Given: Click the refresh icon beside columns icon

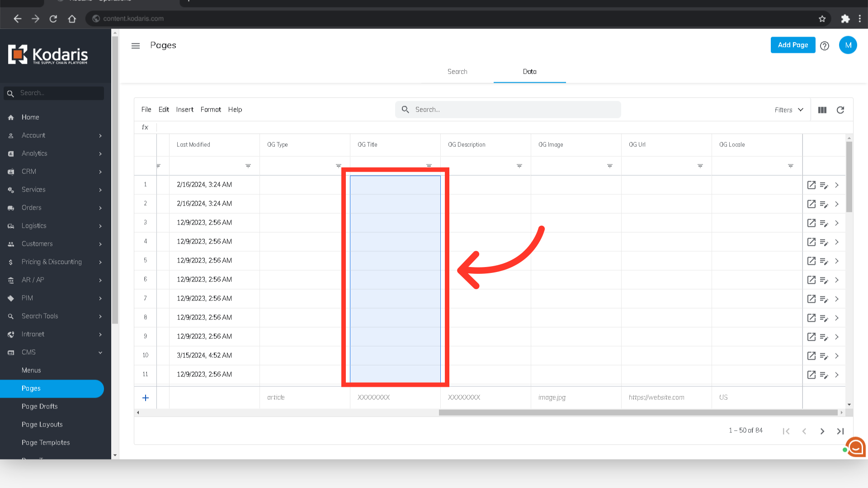Looking at the screenshot, I should point(840,110).
